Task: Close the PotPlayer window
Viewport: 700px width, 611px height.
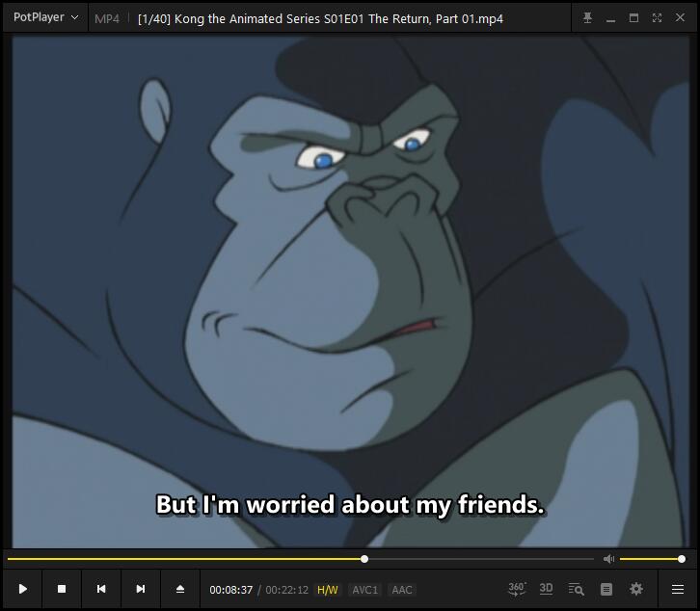Action: pyautogui.click(x=680, y=18)
